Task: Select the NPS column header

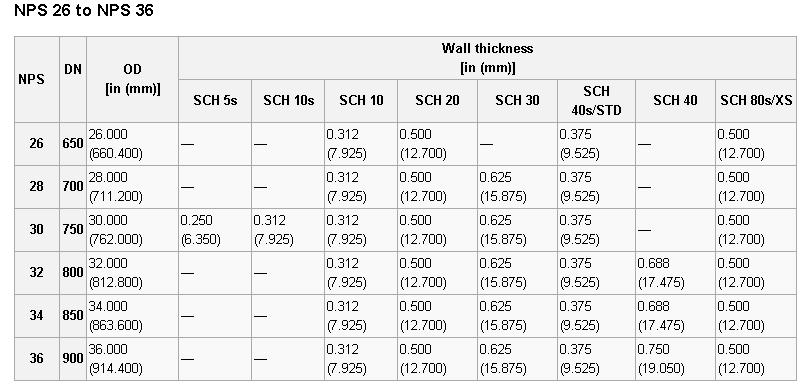Action: (37, 79)
